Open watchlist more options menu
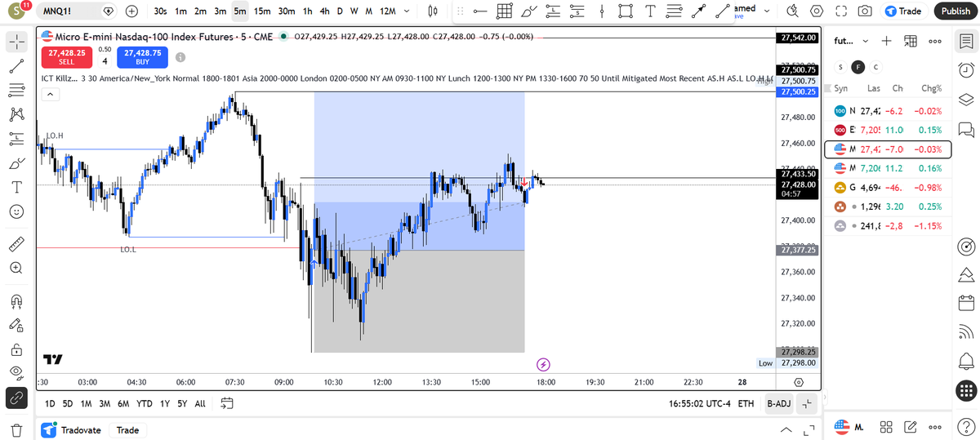This screenshot has width=980, height=440. click(936, 41)
